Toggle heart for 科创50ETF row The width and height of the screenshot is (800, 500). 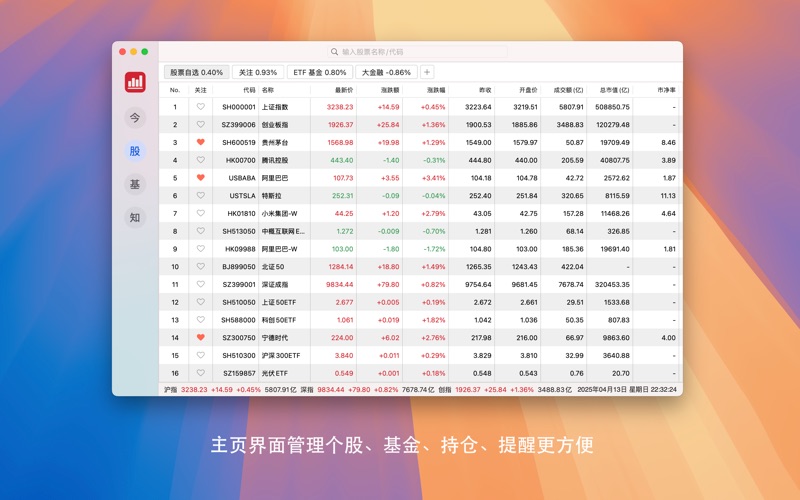coord(201,319)
